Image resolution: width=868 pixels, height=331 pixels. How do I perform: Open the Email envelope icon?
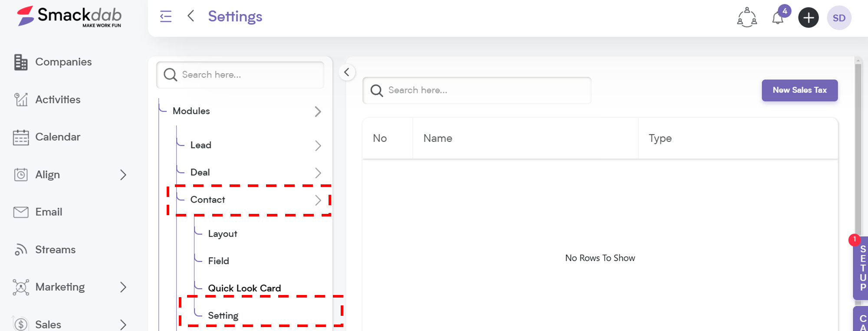(20, 212)
